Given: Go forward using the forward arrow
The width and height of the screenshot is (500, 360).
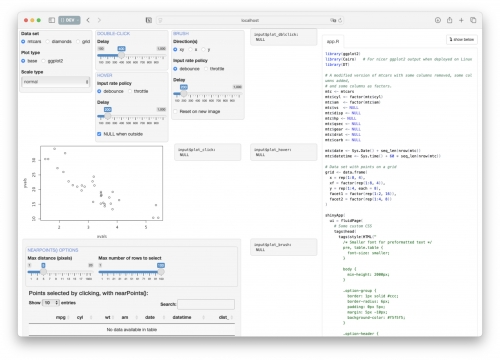Looking at the screenshot, I should 99,20.
